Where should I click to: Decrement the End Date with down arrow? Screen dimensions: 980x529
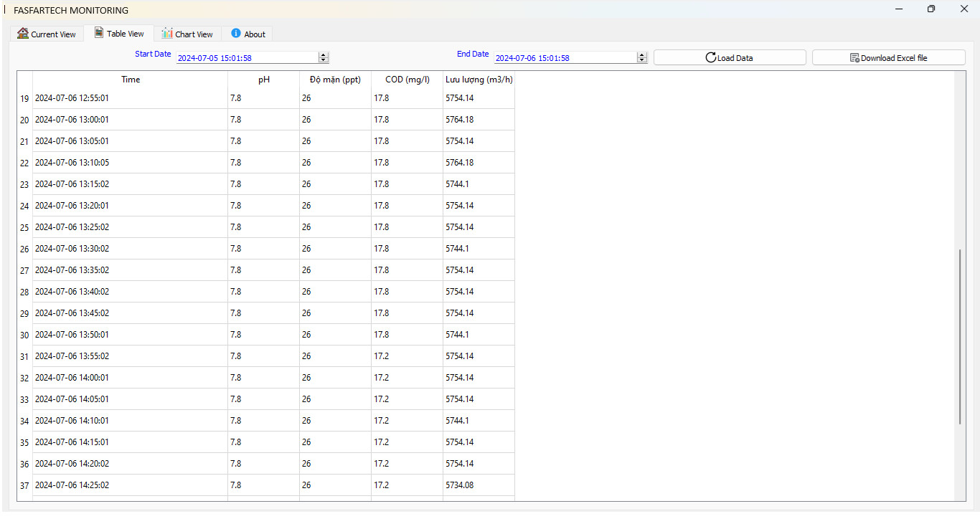tap(641, 60)
